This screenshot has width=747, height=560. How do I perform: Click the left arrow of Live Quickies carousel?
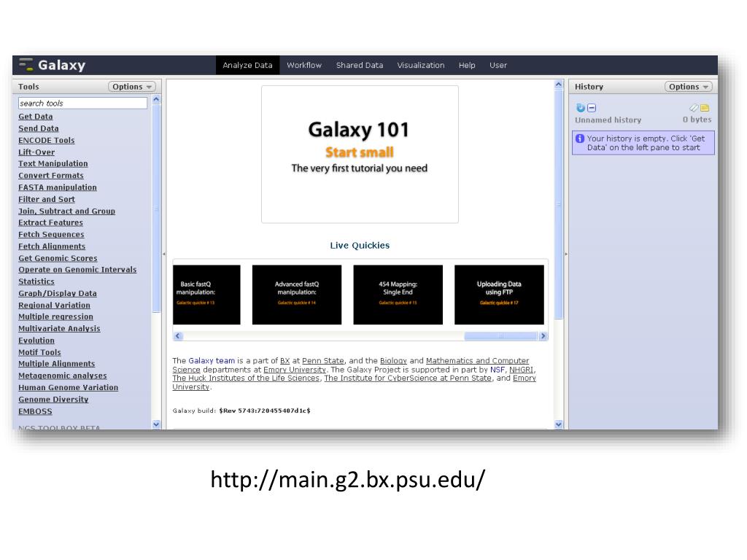click(178, 335)
